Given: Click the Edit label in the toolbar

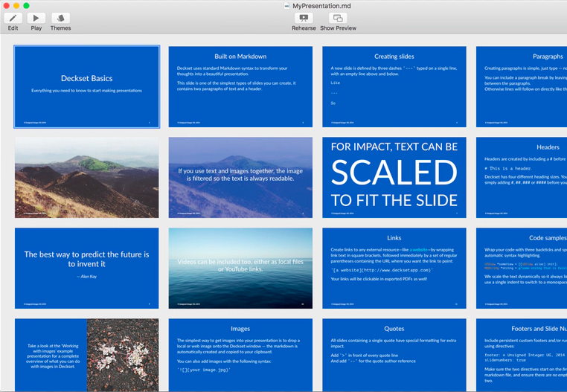Looking at the screenshot, I should click(13, 28).
